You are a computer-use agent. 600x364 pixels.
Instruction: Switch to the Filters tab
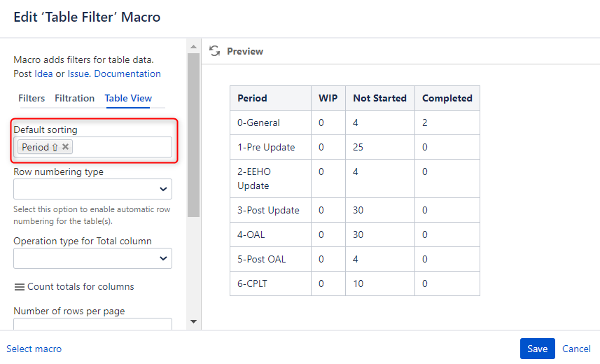pyautogui.click(x=32, y=99)
